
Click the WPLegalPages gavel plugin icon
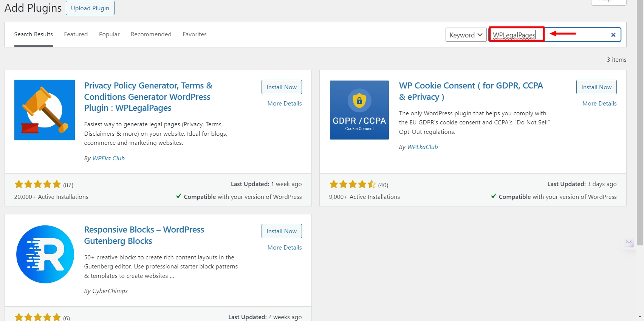pyautogui.click(x=45, y=110)
